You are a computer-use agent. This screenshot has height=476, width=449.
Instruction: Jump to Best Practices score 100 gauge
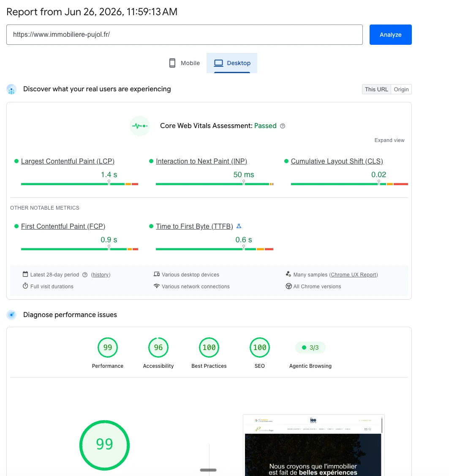[x=209, y=347]
